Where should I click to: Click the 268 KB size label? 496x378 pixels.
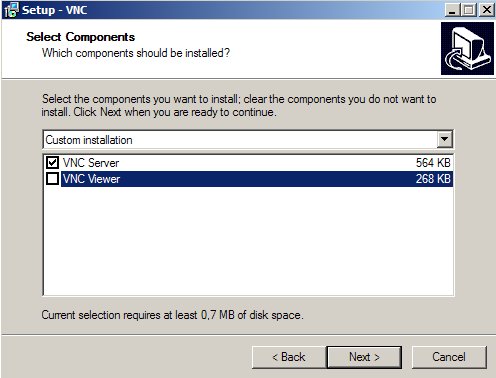433,179
